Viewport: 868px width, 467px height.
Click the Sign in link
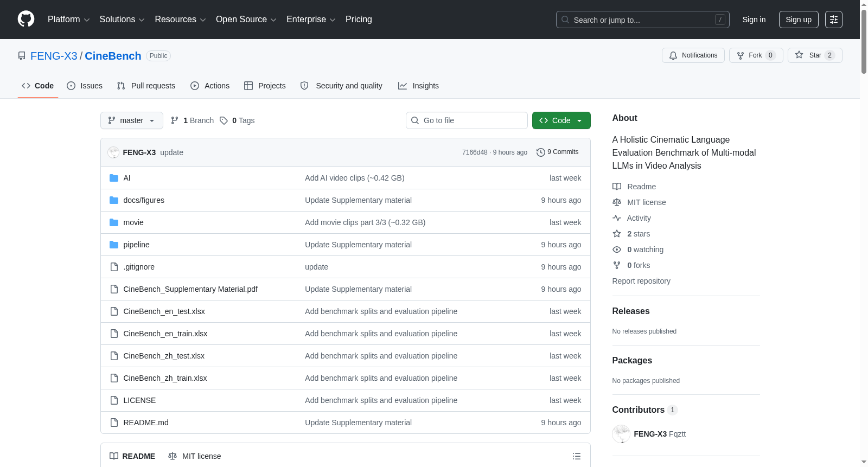click(x=754, y=20)
